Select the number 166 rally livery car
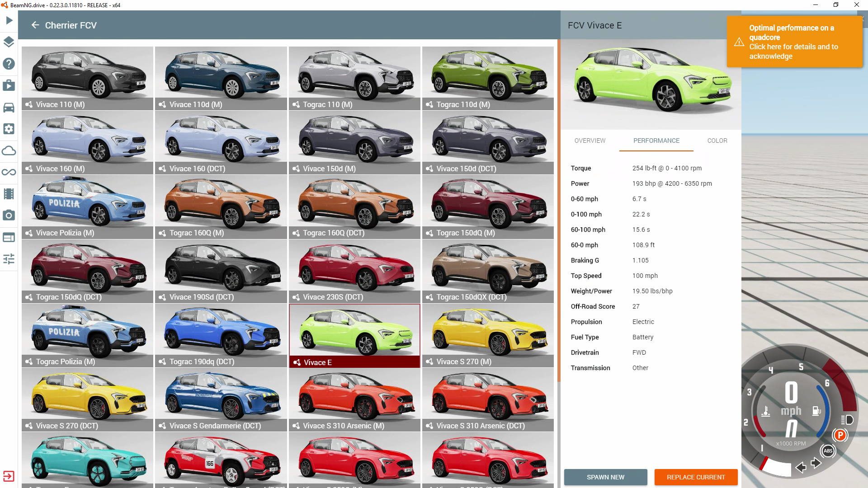Image resolution: width=868 pixels, height=488 pixels. point(221,460)
